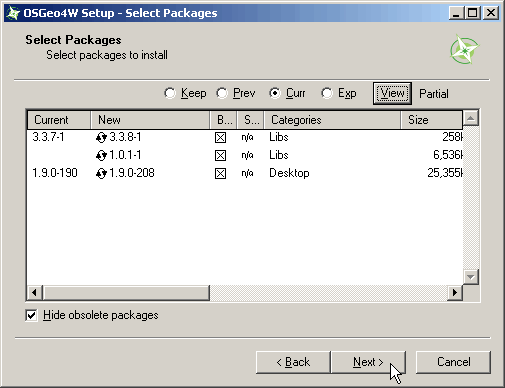Select the Keep radio button
Viewport: 505px width, 388px height.
[x=170, y=93]
